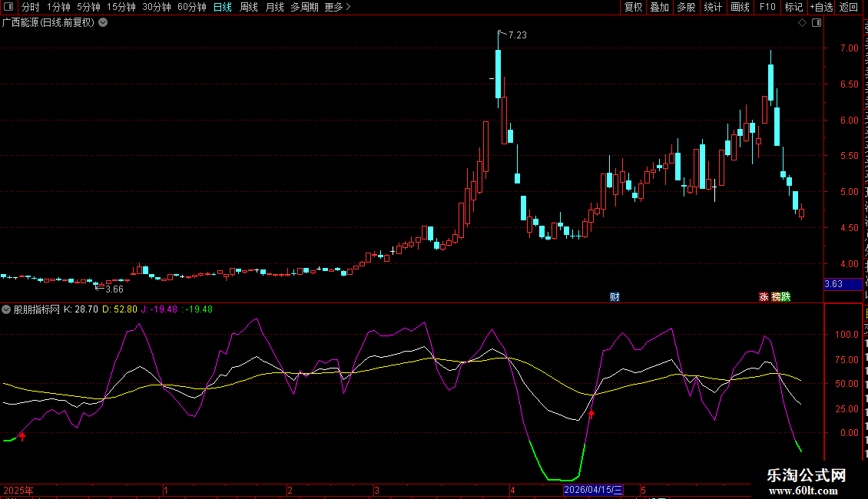Switch to 周线 weekly chart
The height and width of the screenshot is (499, 868).
[x=249, y=7]
